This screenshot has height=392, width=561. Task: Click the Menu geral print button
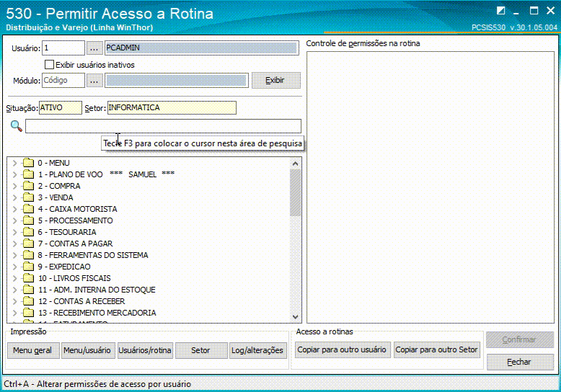tap(32, 350)
